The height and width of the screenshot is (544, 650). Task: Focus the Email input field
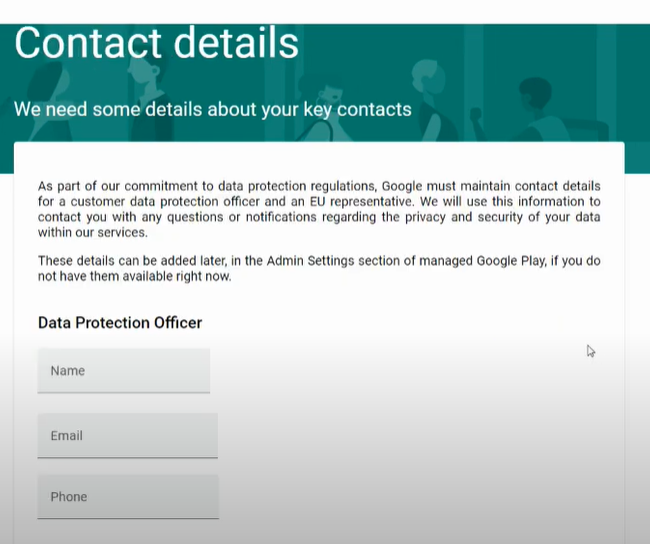point(128,435)
